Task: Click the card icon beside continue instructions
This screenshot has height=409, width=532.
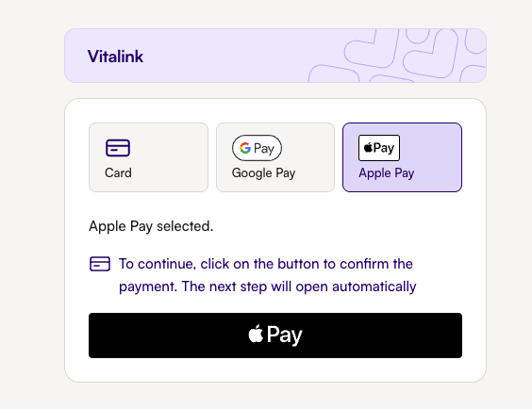Action: [x=100, y=264]
